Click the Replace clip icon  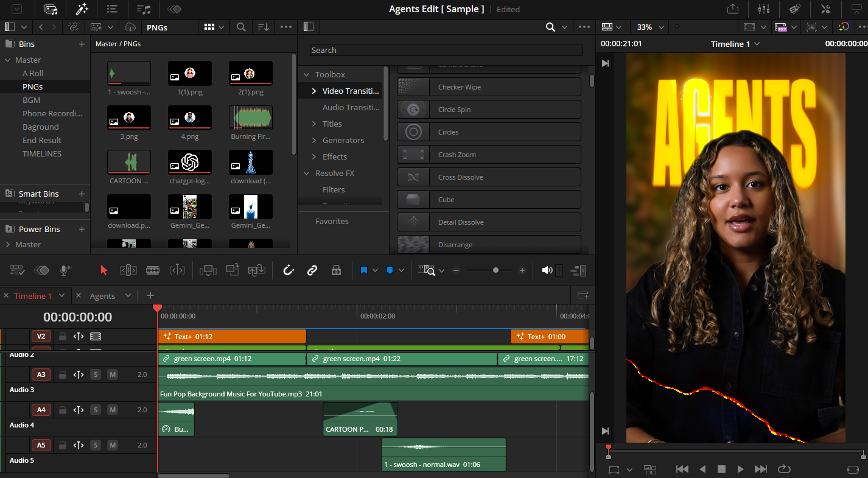coord(256,270)
